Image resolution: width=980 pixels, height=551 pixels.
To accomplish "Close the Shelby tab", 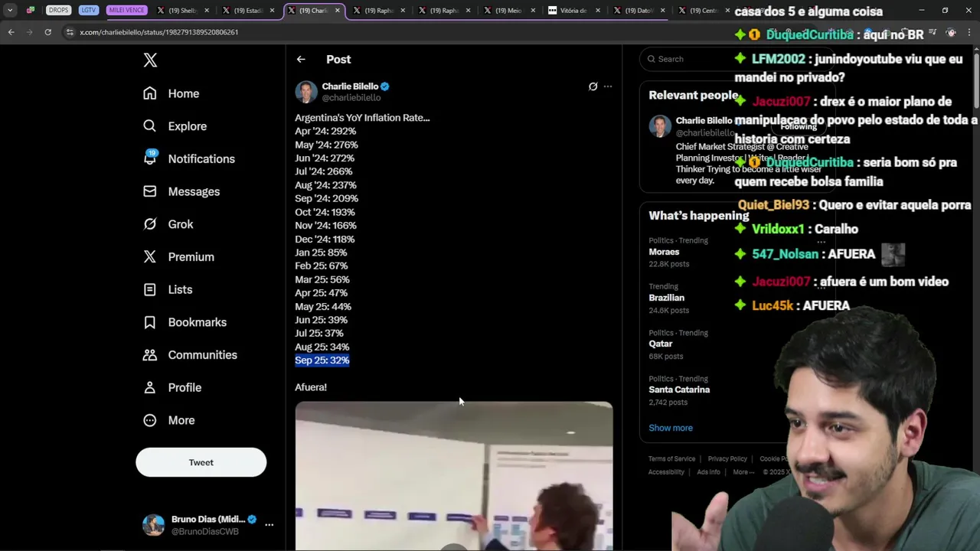I will 207,11.
